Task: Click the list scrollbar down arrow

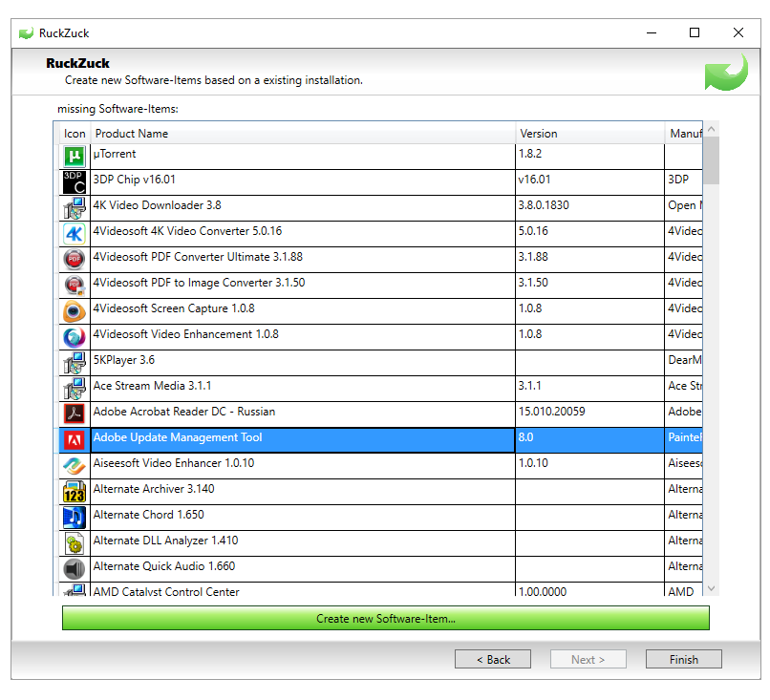Action: 711,588
